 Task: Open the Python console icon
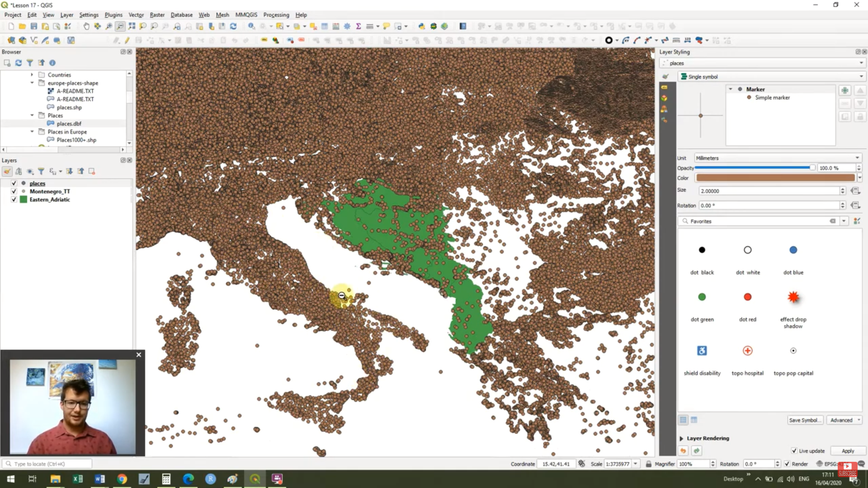click(421, 26)
